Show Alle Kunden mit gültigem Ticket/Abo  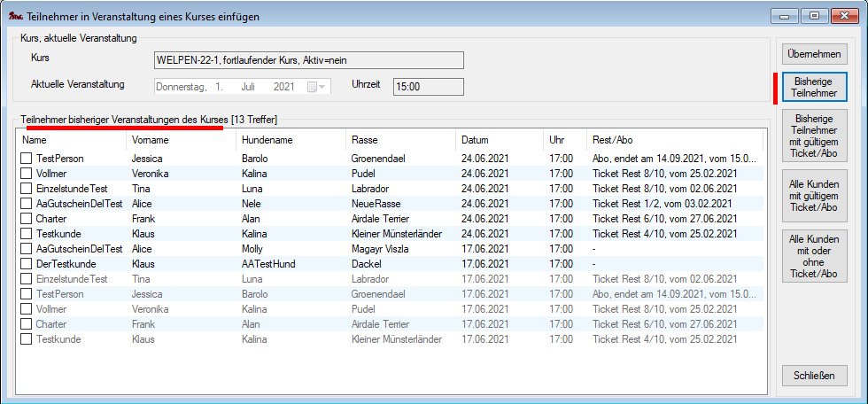(814, 195)
